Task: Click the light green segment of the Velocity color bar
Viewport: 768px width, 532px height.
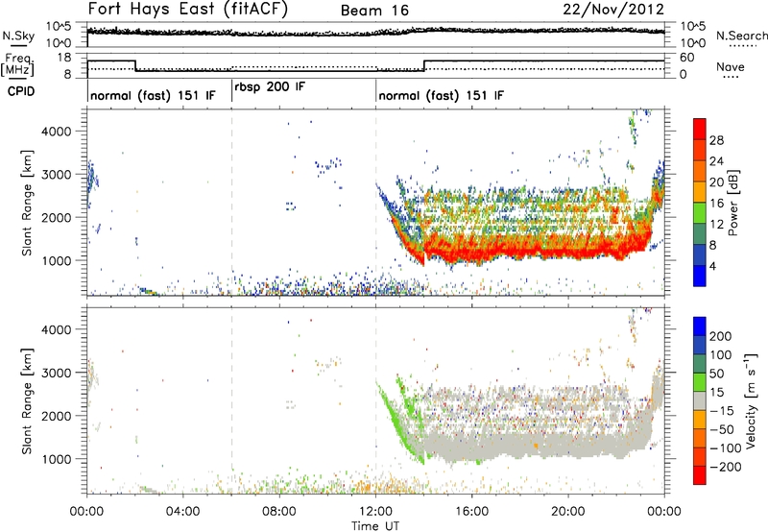Action: [x=700, y=382]
